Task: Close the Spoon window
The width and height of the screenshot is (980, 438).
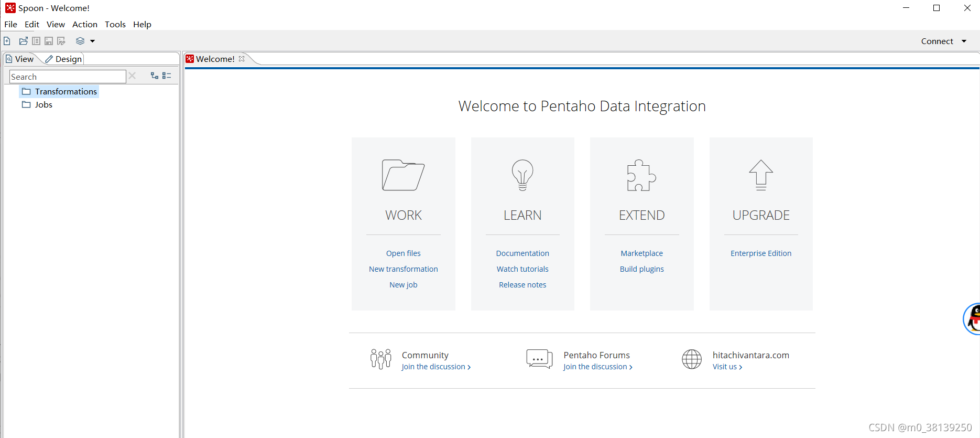Action: 967,8
